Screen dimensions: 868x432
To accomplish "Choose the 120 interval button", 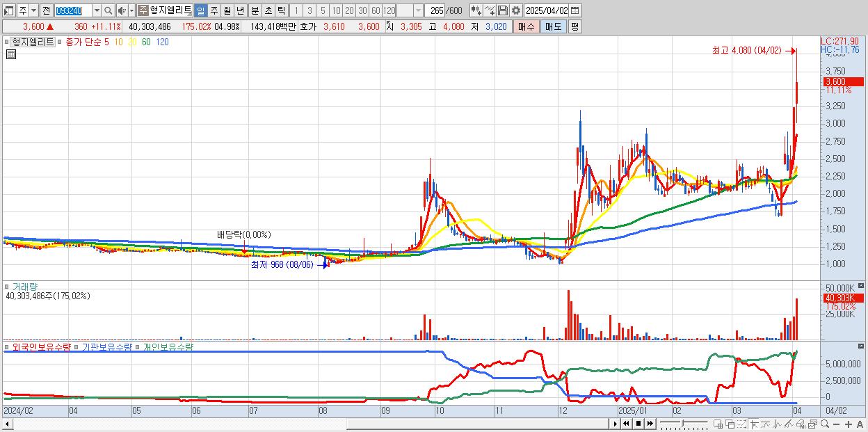I will click(x=389, y=10).
